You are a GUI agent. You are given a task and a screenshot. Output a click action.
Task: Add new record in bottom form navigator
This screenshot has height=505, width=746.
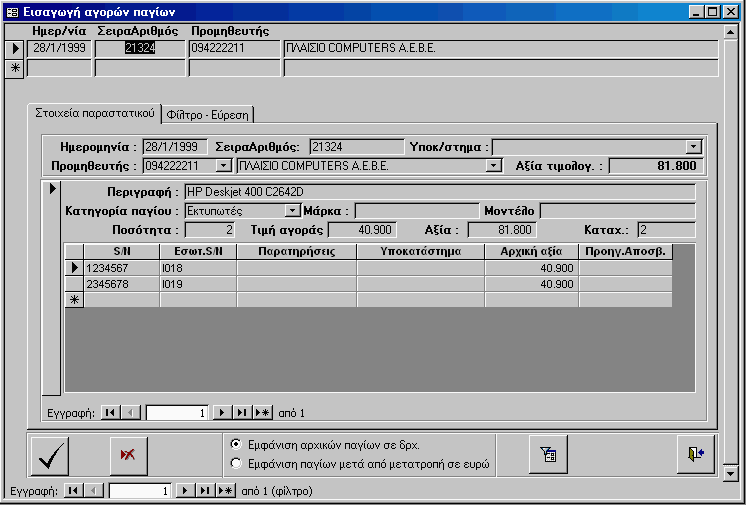(x=225, y=491)
